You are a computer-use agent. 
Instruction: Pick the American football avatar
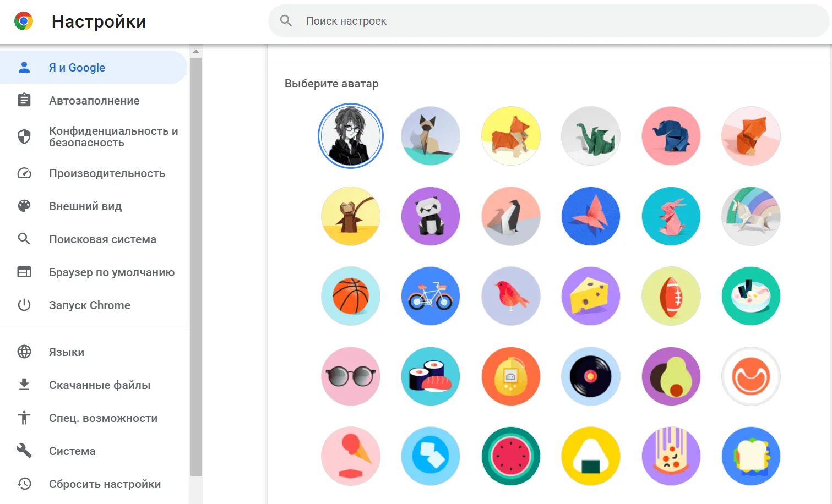[x=671, y=296]
